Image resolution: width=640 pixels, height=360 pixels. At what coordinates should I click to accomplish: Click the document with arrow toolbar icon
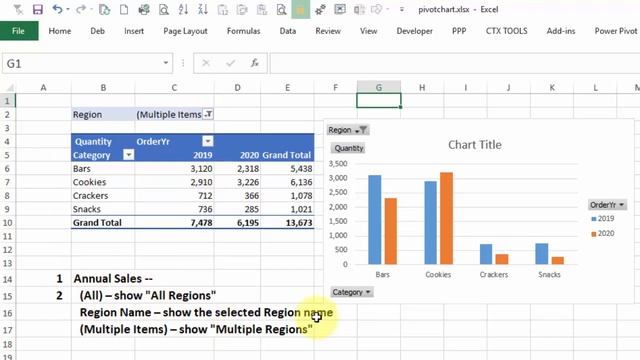[x=104, y=9]
